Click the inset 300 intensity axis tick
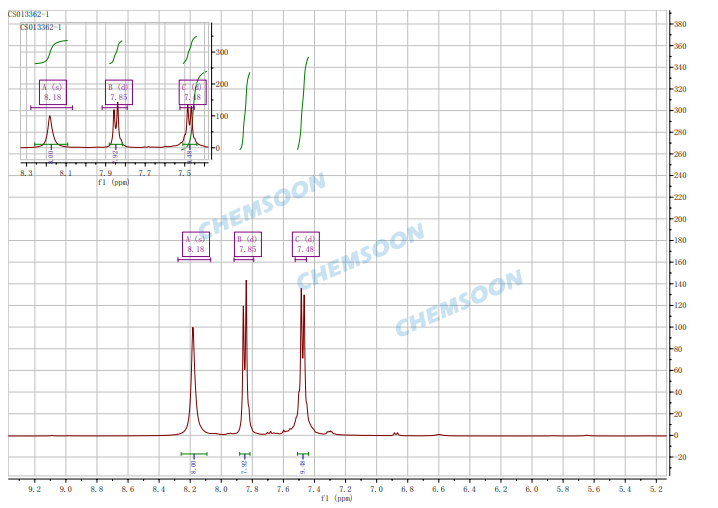Image resolution: width=718 pixels, height=508 pixels. [222, 52]
